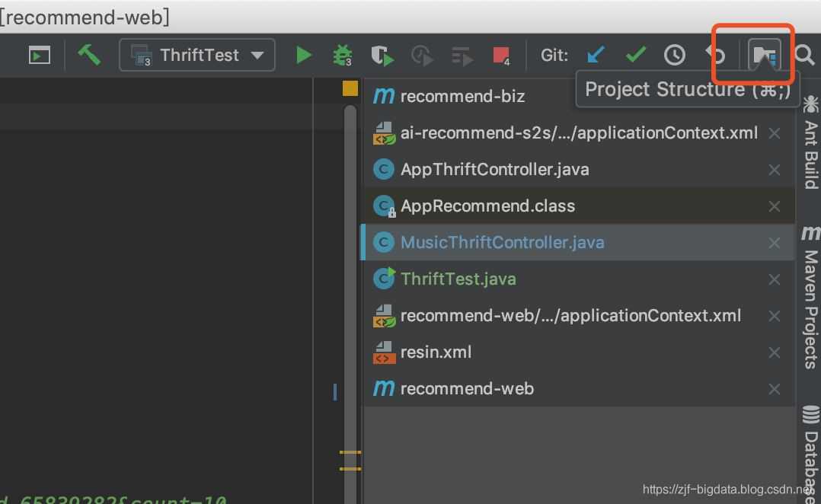Run ThriftTest with Coverage
Screen dimensions: 821x504
point(382,55)
